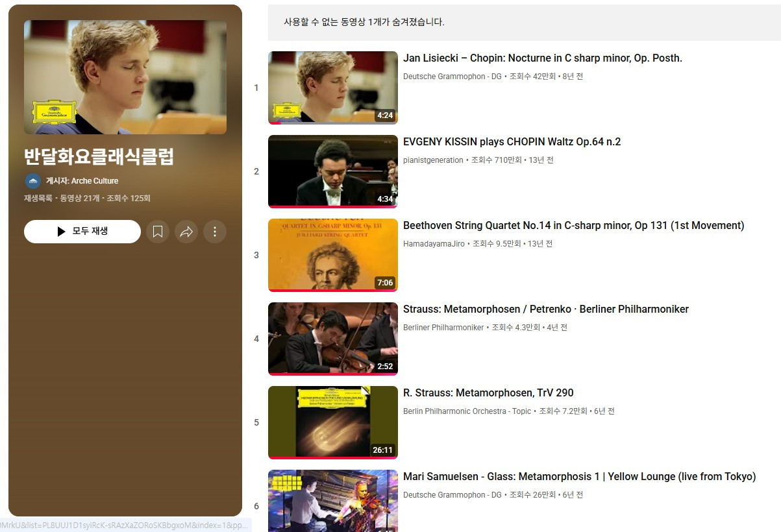This screenshot has height=532, width=781.
Task: Save playlist with the bookmark icon
Action: (158, 232)
